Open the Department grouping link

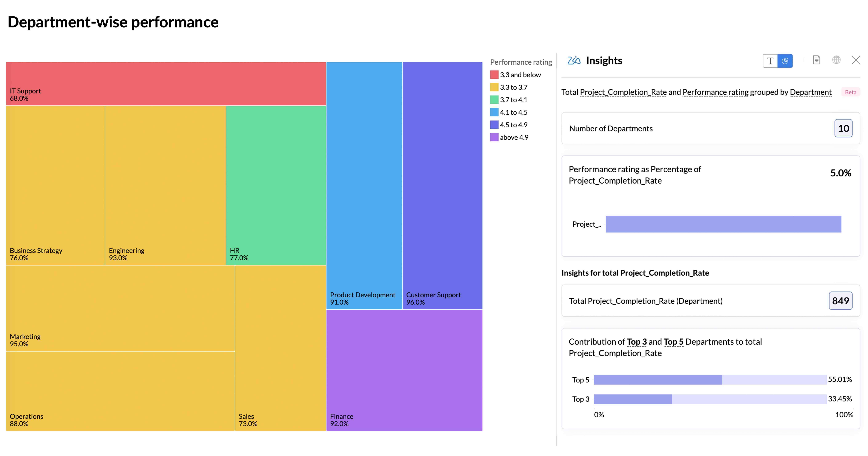click(811, 92)
